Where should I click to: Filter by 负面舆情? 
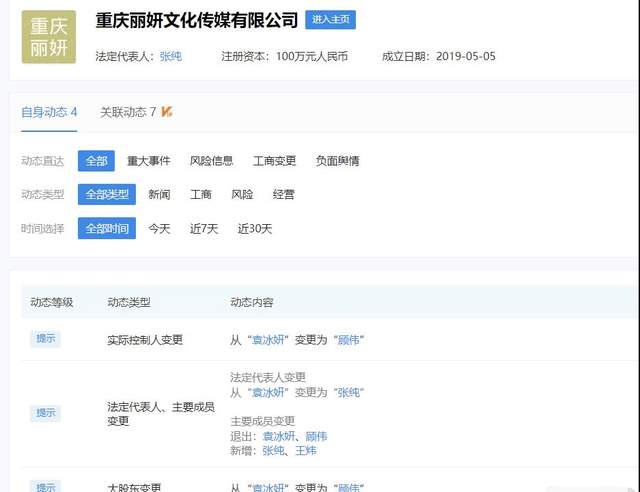338,161
